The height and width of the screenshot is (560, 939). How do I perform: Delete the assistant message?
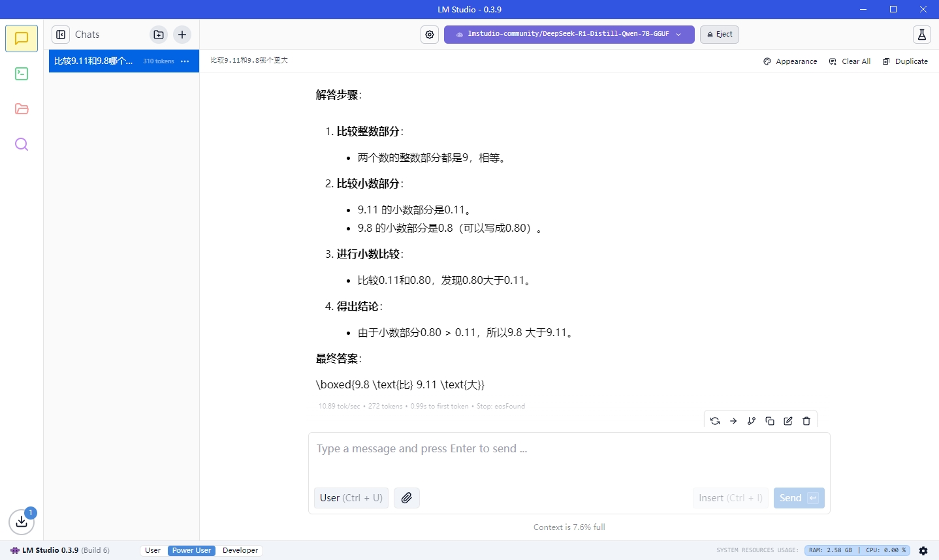pos(806,421)
